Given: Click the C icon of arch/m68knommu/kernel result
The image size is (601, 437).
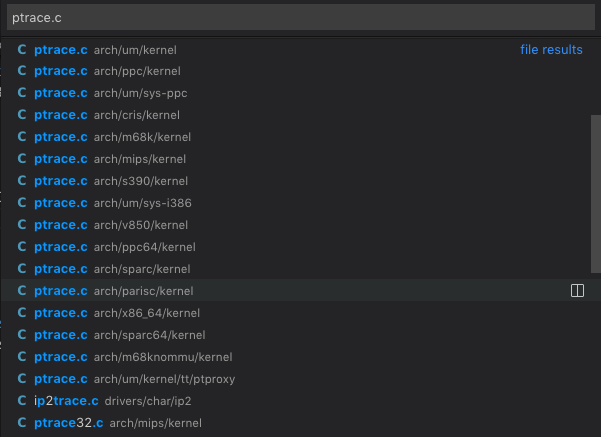Looking at the screenshot, I should tap(22, 356).
